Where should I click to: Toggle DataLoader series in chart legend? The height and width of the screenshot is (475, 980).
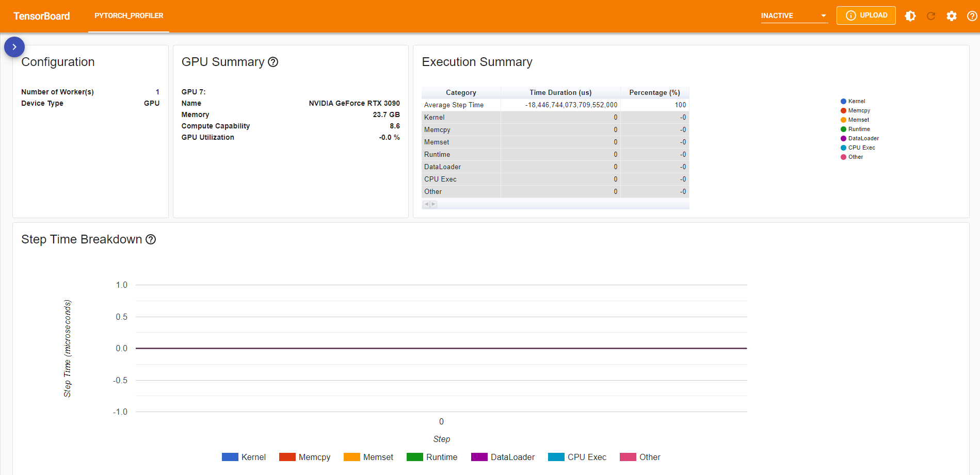503,457
